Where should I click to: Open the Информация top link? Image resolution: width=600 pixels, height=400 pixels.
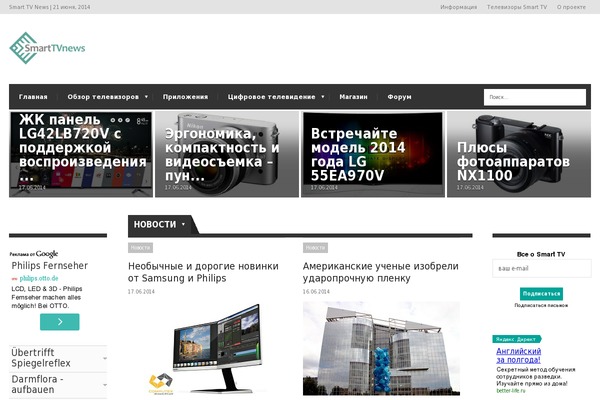(458, 7)
